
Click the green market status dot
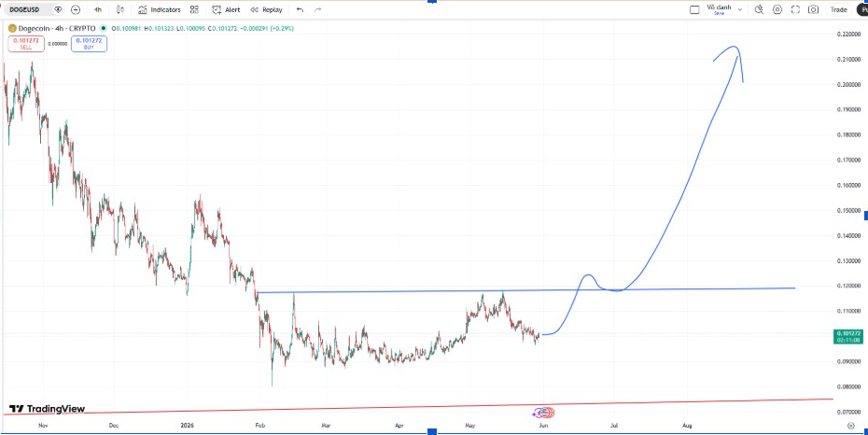tap(103, 28)
